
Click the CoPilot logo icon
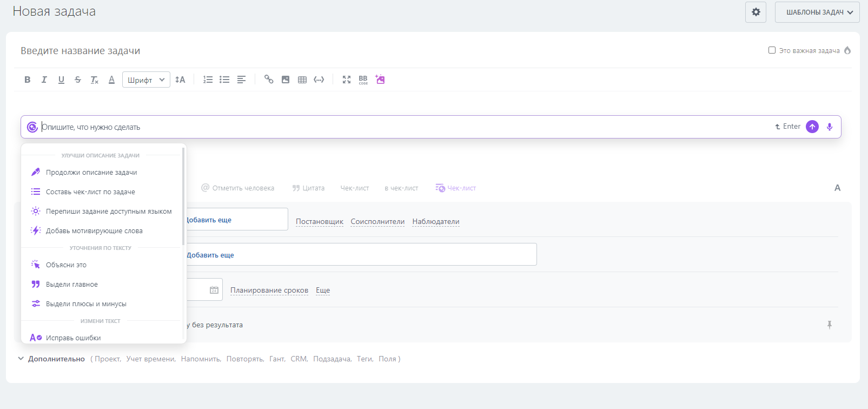pos(32,127)
